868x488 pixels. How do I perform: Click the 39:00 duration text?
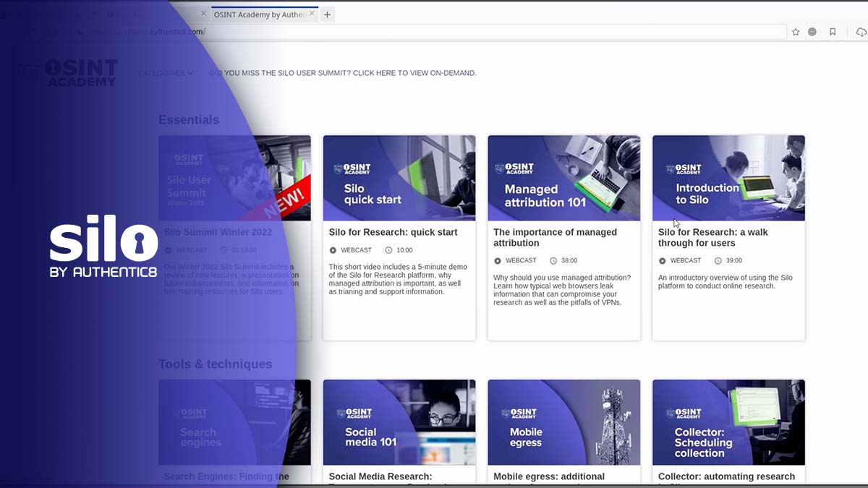[734, 261]
